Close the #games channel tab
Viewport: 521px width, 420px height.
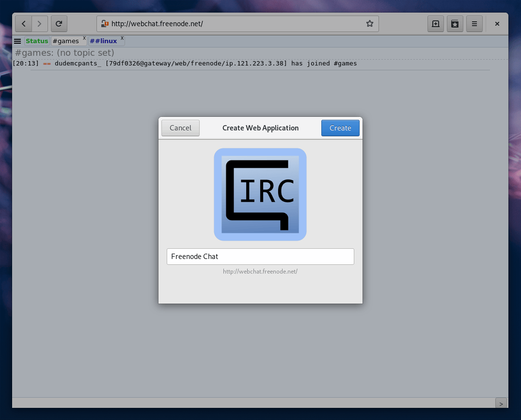click(x=84, y=38)
